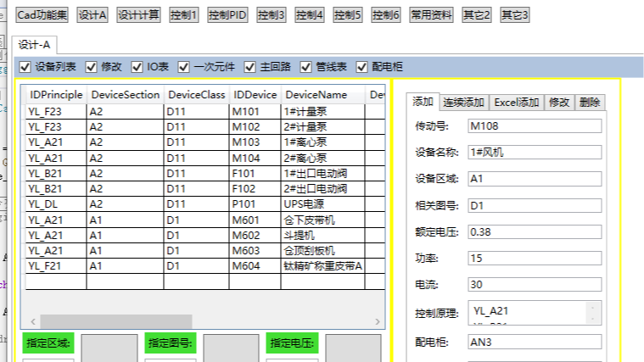
Task: Click the 其它3 button
Action: (x=515, y=15)
